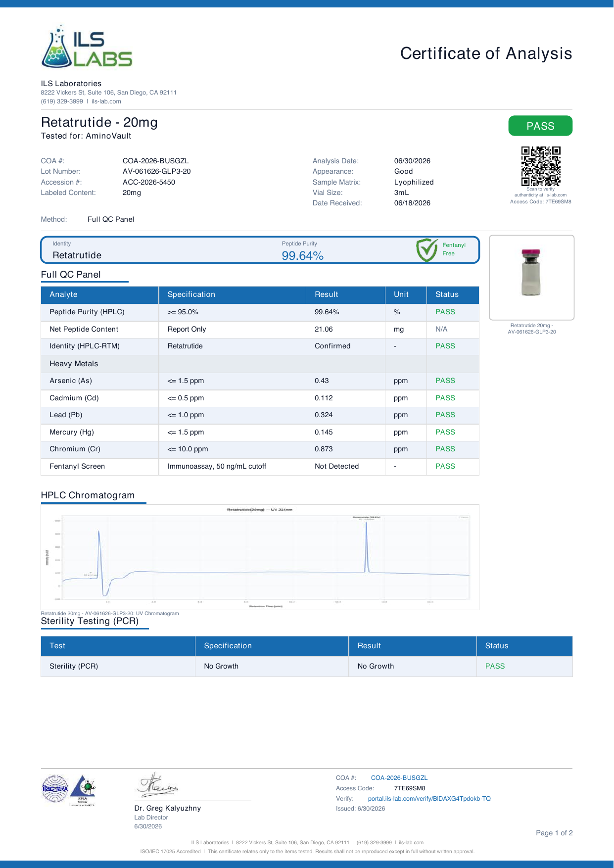Screen dimensions: 614x868
Task: Click 'Sterility (PCR)' test row label
Action: click(74, 666)
